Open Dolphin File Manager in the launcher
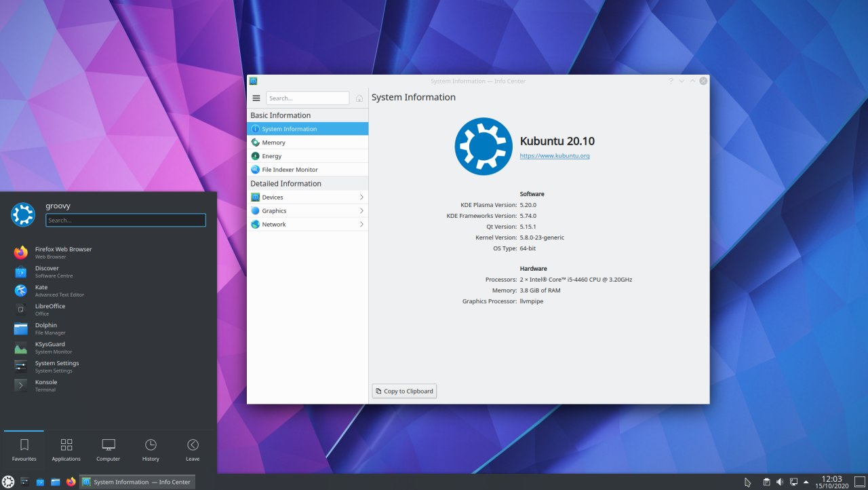The height and width of the screenshot is (490, 868). (108, 328)
